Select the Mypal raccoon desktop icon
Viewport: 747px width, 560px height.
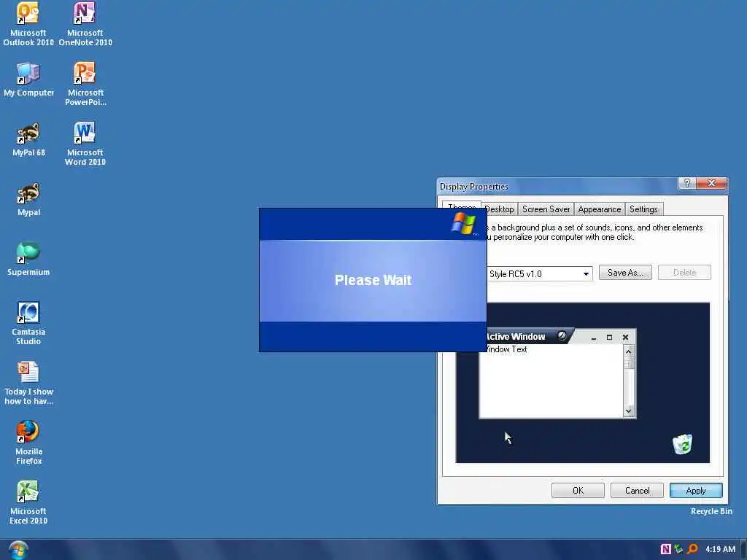pyautogui.click(x=28, y=200)
